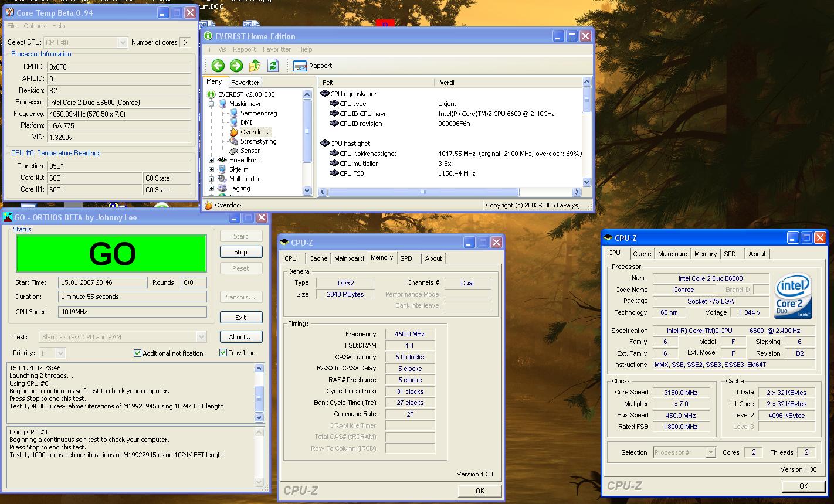834x504 pixels.
Task: Open EVEREST Favoritter menu
Action: tap(276, 49)
